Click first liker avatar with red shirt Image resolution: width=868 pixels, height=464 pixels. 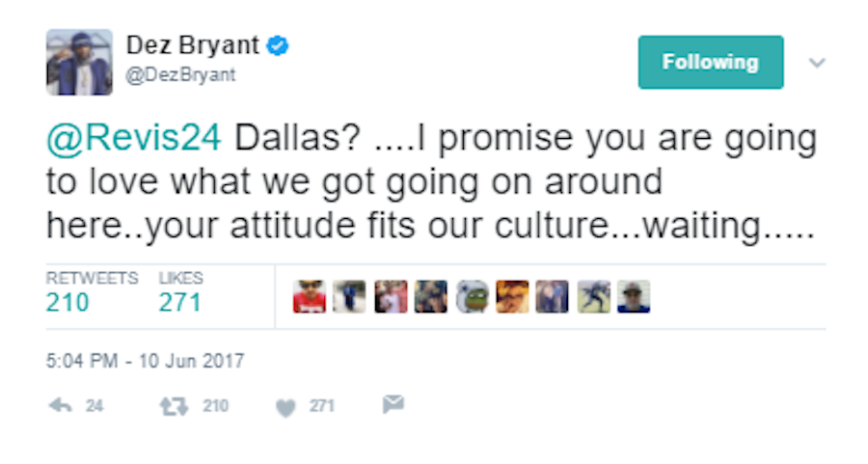pyautogui.click(x=309, y=298)
